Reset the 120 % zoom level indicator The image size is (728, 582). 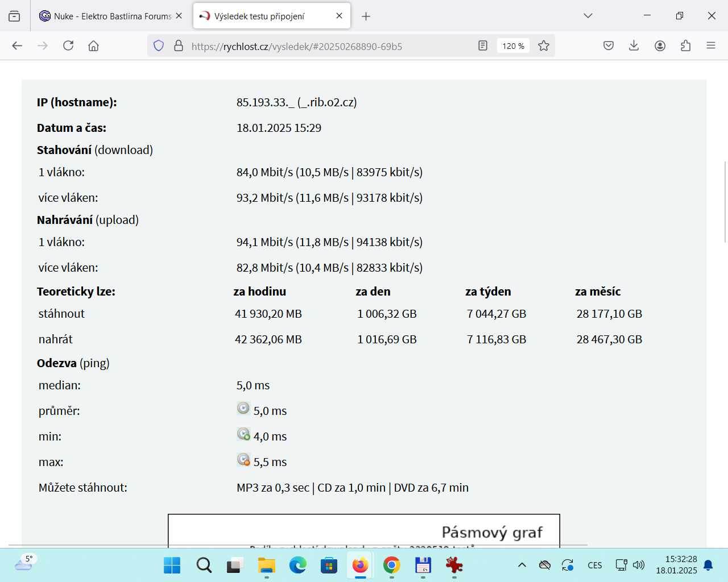click(513, 46)
